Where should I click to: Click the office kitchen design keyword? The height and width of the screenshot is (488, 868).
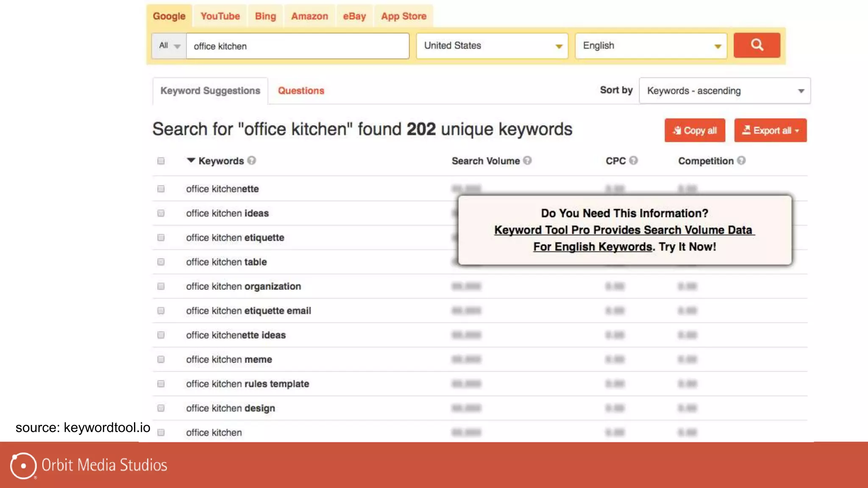pos(231,408)
